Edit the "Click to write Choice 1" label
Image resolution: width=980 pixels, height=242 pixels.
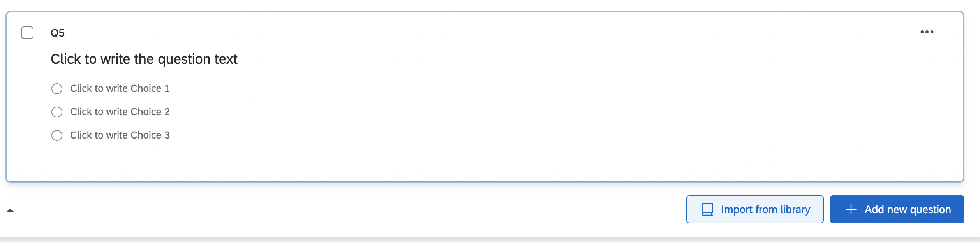click(120, 89)
